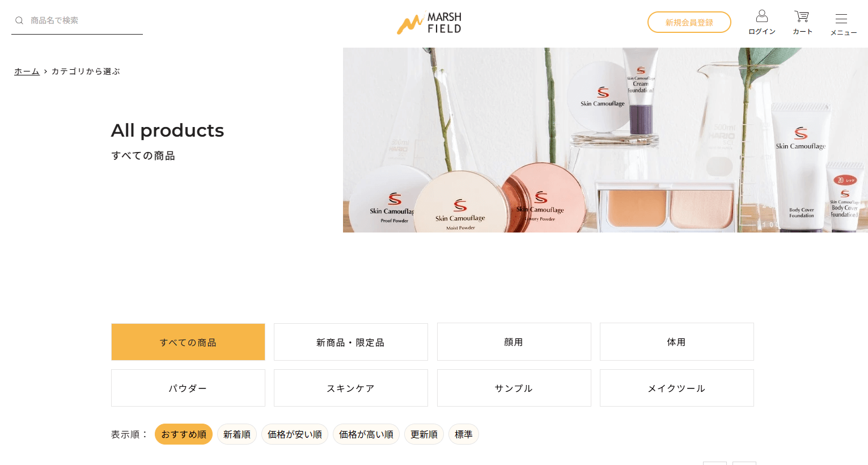Click the Marsh Field logo
Image resolution: width=868 pixels, height=465 pixels.
click(429, 23)
